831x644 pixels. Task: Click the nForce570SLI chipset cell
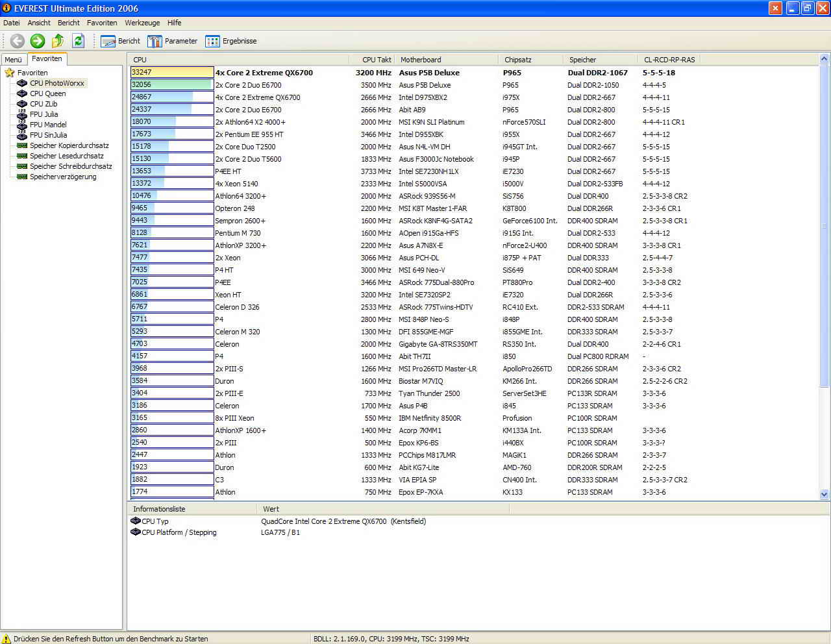pyautogui.click(x=524, y=122)
